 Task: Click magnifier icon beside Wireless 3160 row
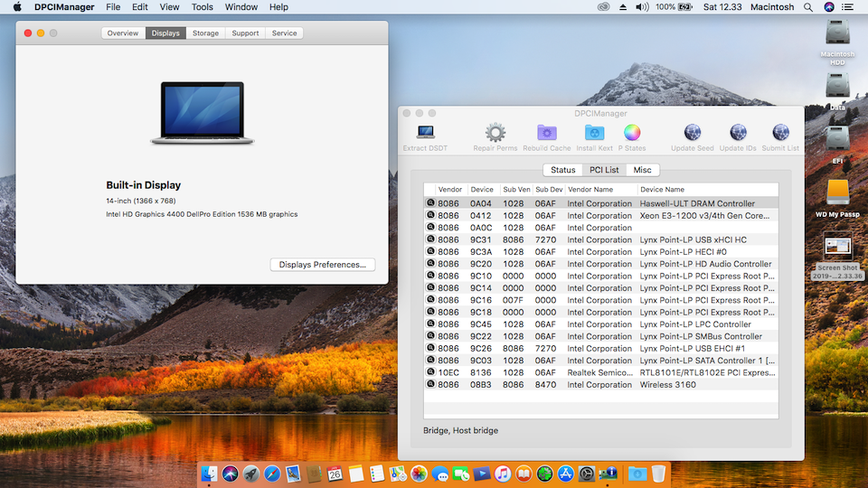430,385
